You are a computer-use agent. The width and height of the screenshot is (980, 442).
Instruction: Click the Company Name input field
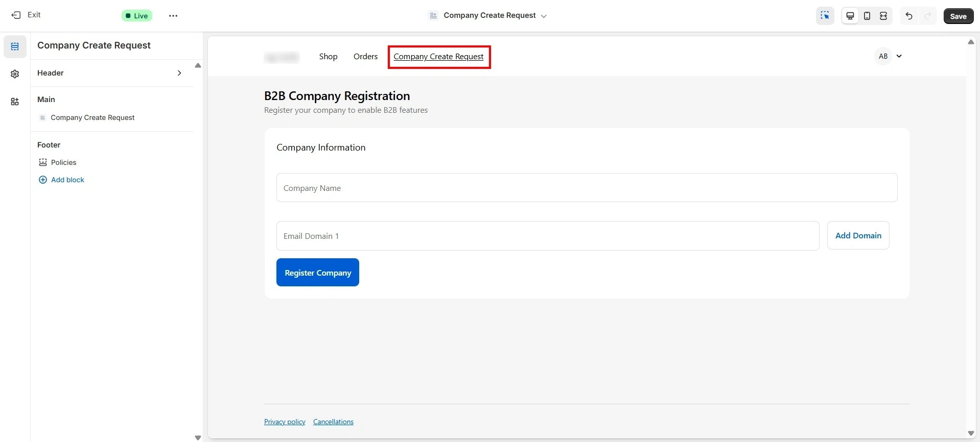tap(587, 188)
